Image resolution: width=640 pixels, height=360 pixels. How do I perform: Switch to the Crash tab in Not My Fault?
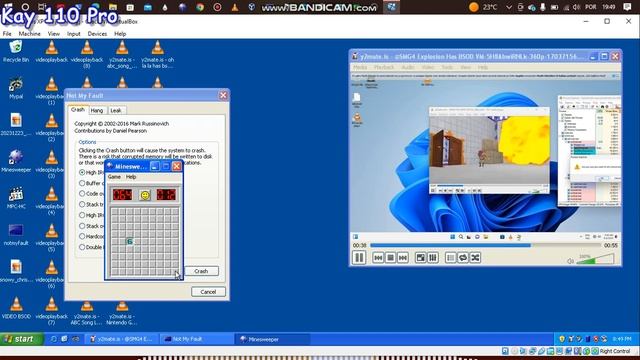pos(78,109)
